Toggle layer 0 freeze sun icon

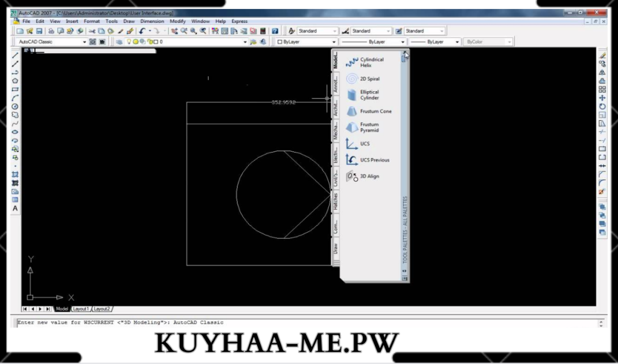(135, 42)
